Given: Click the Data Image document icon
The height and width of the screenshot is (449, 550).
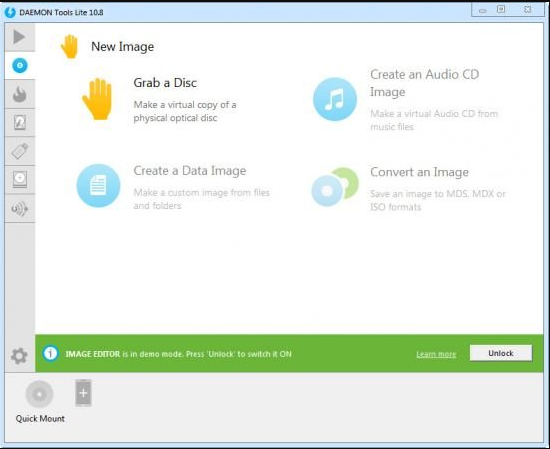Looking at the screenshot, I should [98, 186].
